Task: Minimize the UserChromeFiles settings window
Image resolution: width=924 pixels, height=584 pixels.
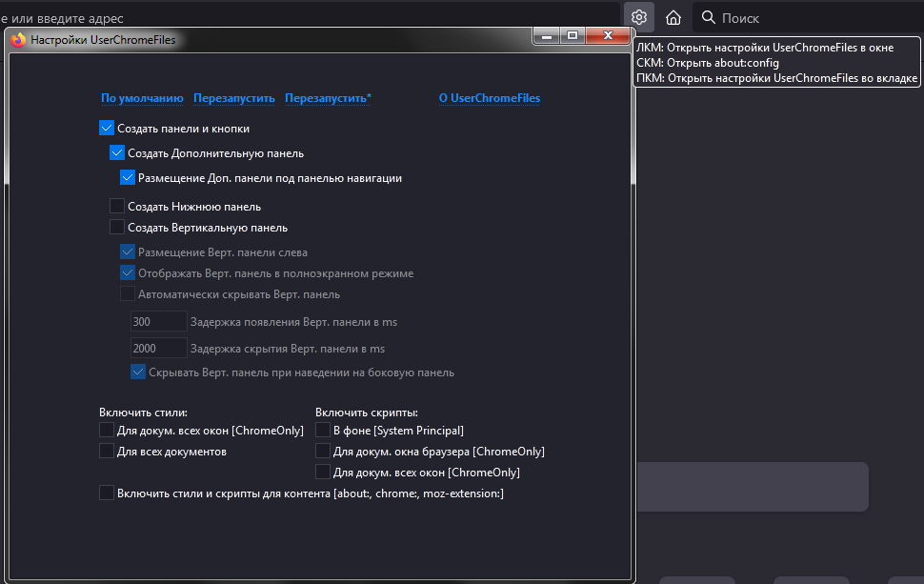Action: (546, 36)
